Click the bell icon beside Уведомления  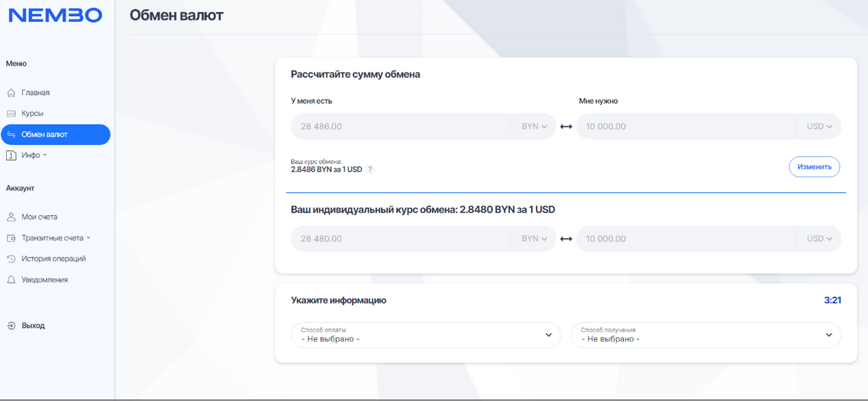(11, 280)
